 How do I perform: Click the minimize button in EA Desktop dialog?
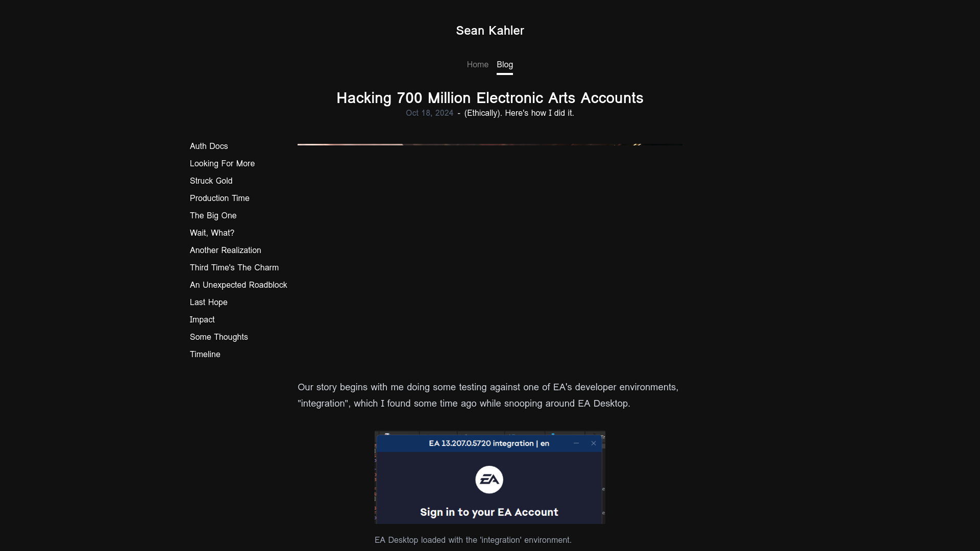pos(576,443)
